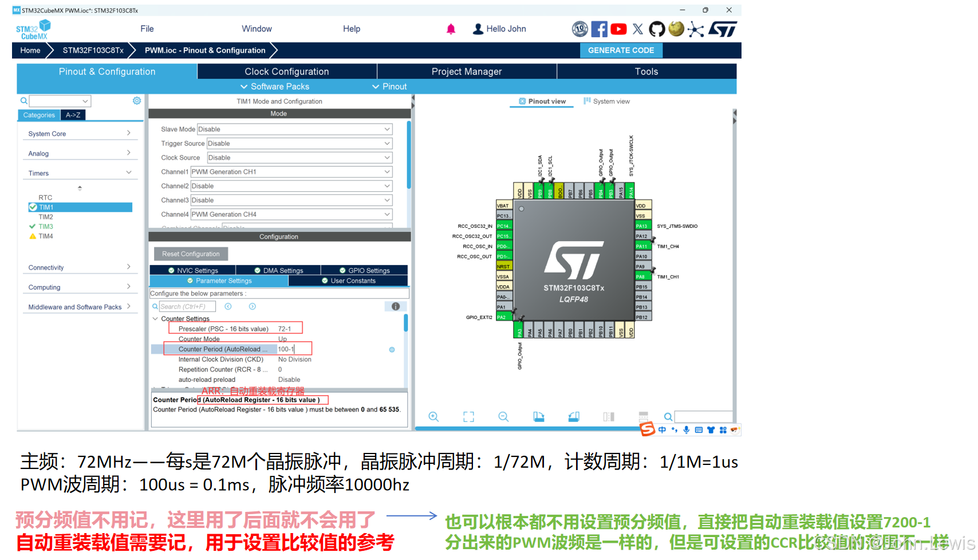The height and width of the screenshot is (560, 978).
Task: Switch to Clock Configuration tab
Action: pos(287,72)
